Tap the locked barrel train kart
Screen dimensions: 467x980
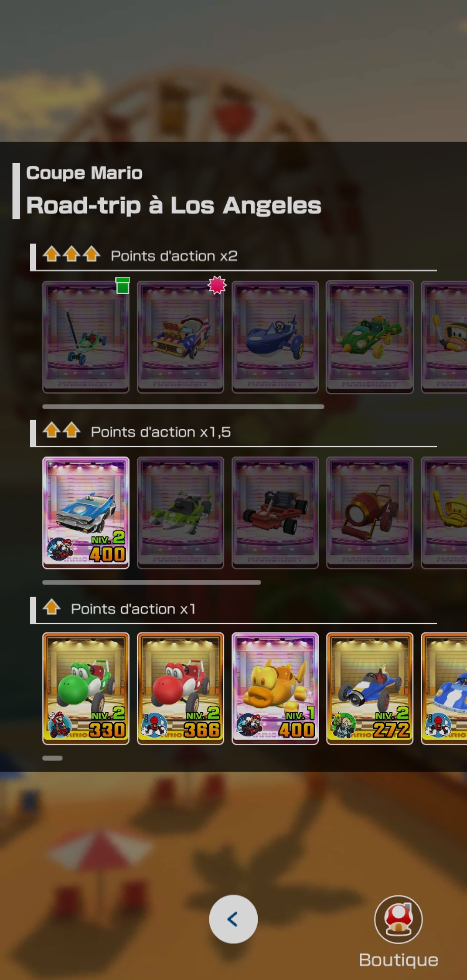370,513
